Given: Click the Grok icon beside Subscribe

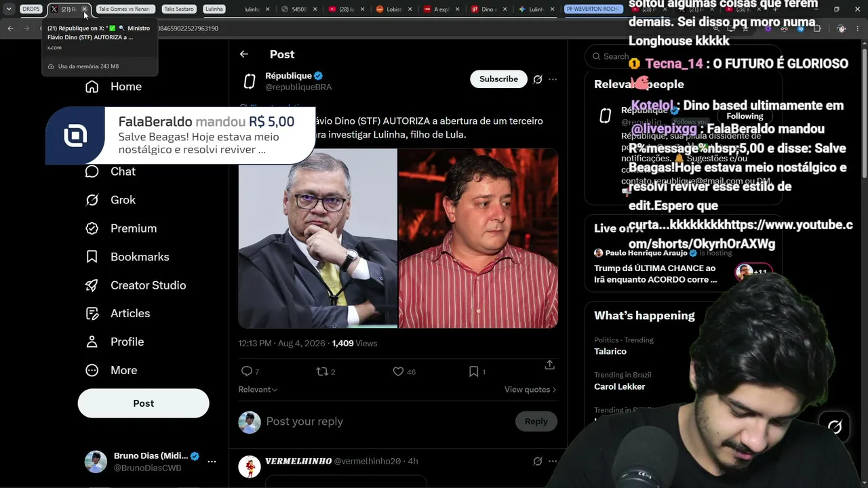Looking at the screenshot, I should [538, 79].
